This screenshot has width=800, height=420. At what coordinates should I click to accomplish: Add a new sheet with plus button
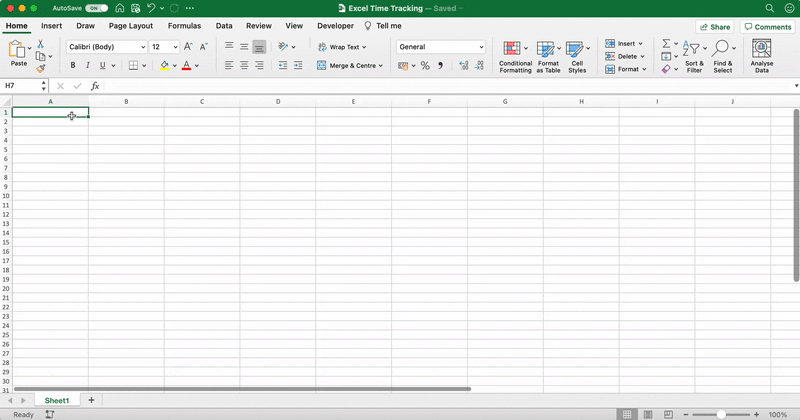click(x=91, y=400)
